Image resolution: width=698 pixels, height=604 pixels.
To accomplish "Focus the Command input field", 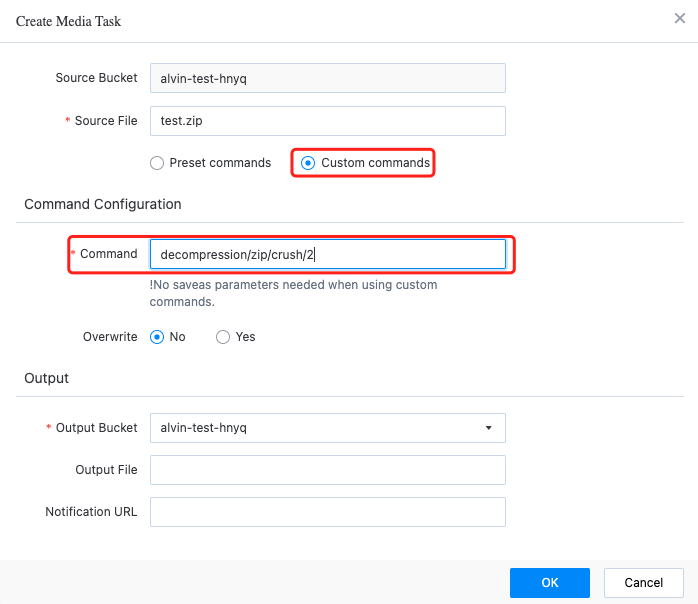I will (328, 254).
